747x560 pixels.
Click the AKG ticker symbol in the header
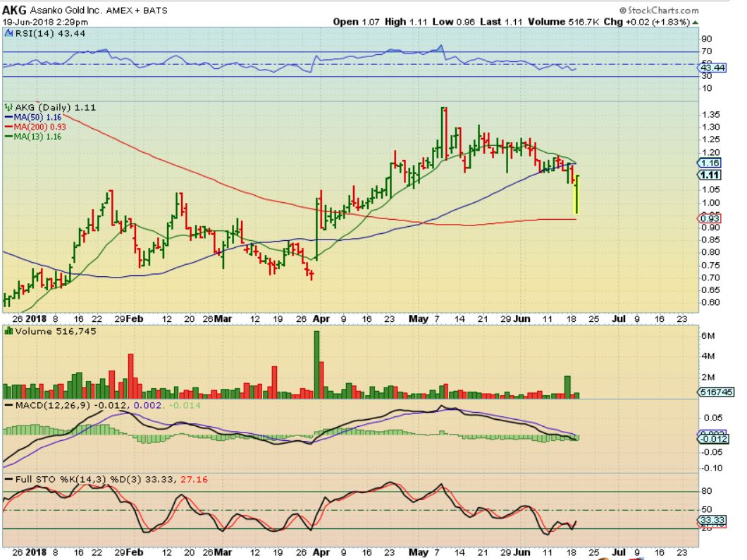coord(14,10)
